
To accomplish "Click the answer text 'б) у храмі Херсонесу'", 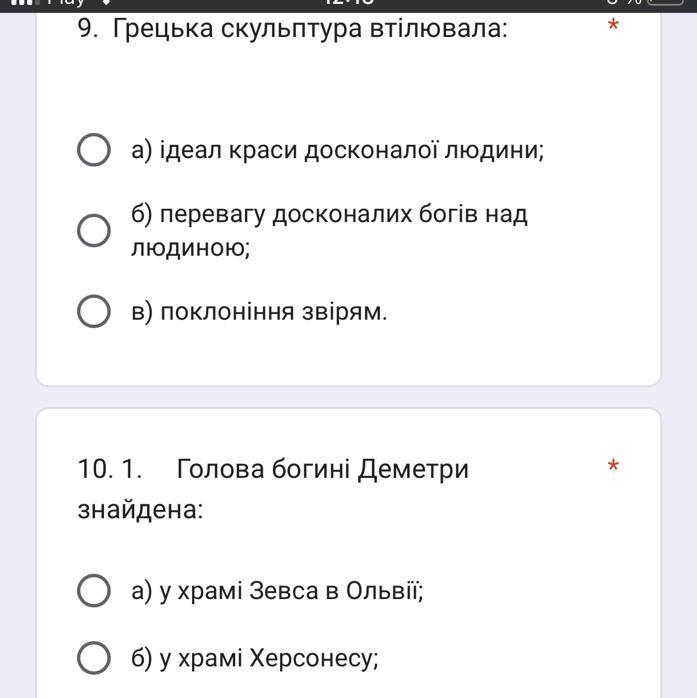I will (x=255, y=658).
